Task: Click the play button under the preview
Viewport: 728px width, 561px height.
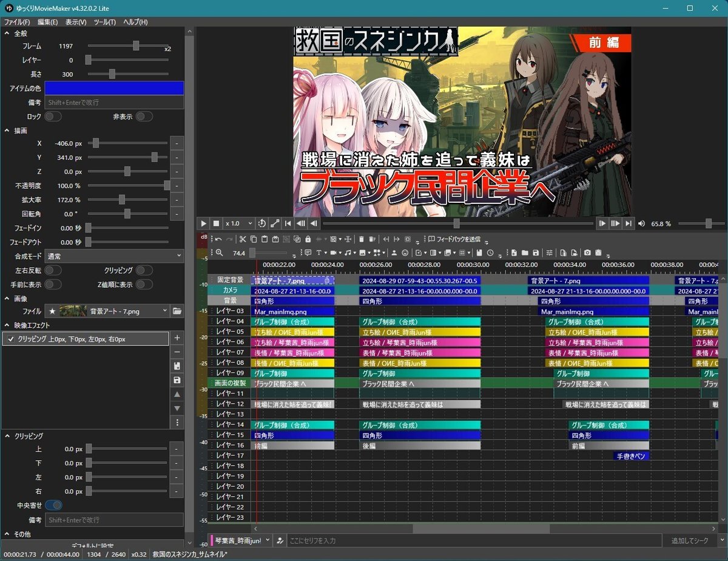Action: 203,223
